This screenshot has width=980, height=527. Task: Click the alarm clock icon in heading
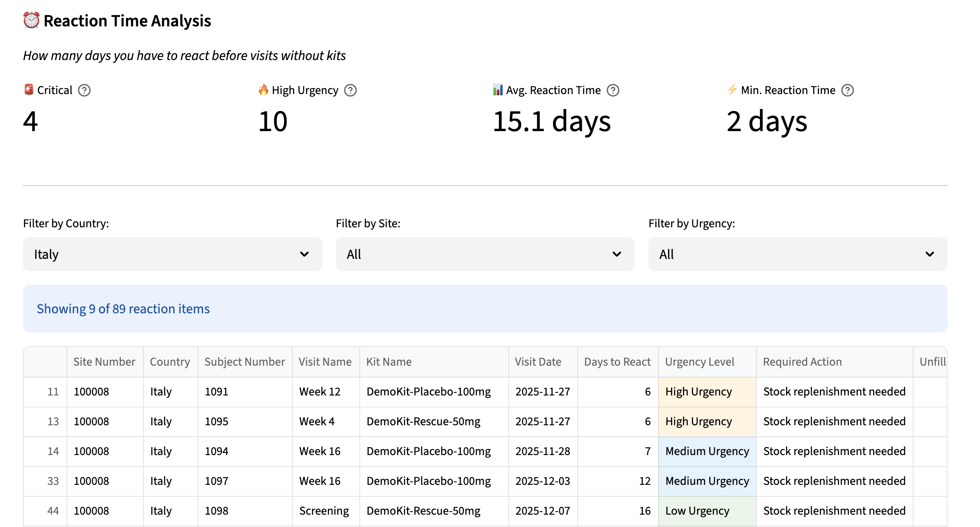click(32, 20)
